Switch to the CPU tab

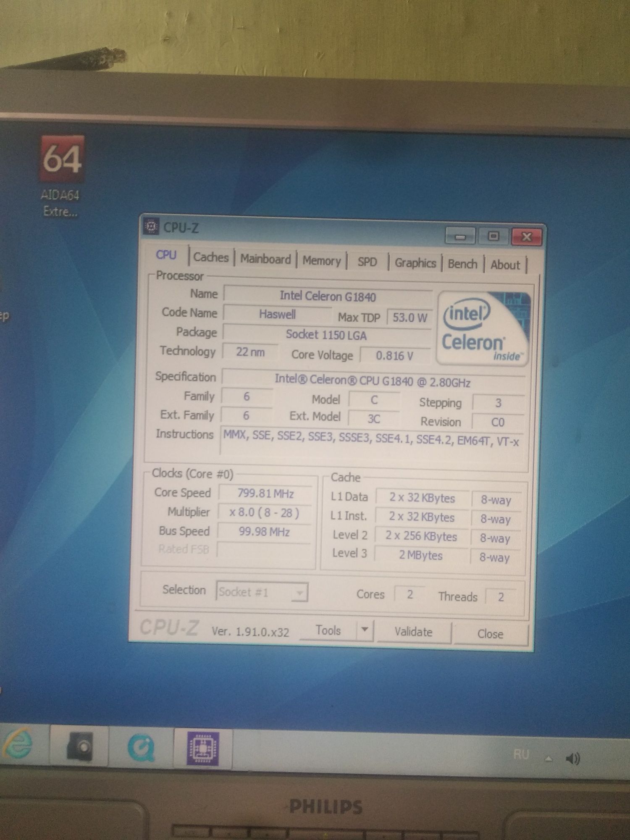[x=166, y=255]
